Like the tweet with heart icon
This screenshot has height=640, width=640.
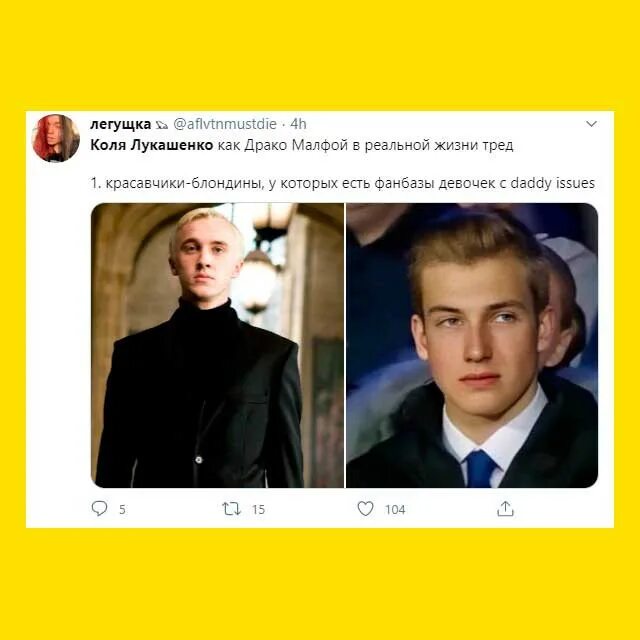[x=365, y=509]
